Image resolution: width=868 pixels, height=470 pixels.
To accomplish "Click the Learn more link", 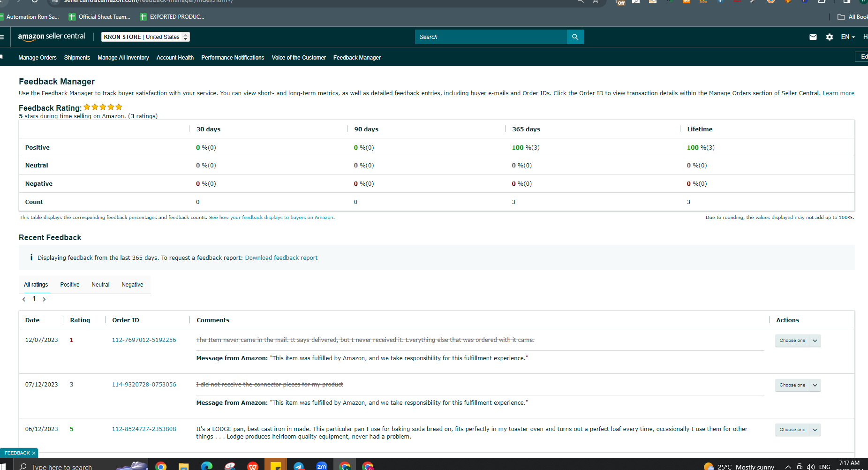I will tap(838, 93).
